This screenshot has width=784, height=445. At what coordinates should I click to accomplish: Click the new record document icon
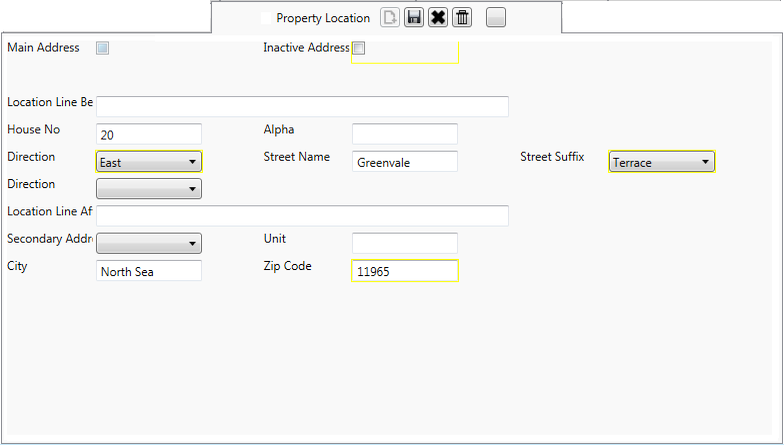click(390, 18)
